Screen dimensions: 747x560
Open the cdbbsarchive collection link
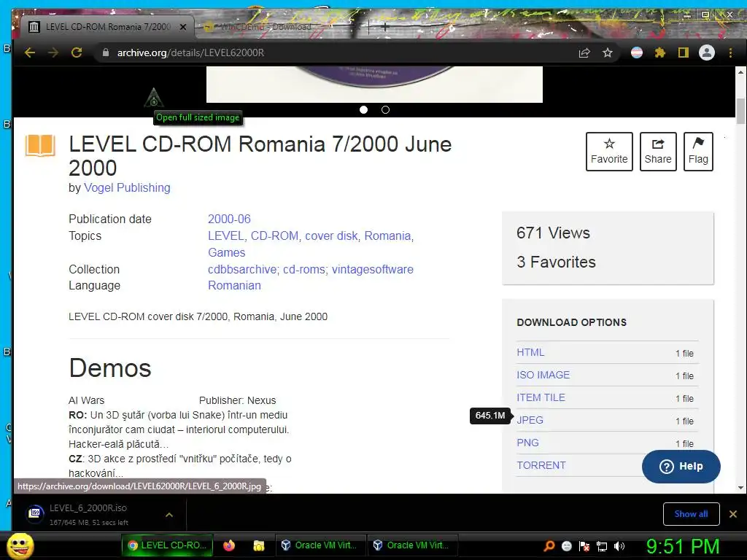pos(242,269)
